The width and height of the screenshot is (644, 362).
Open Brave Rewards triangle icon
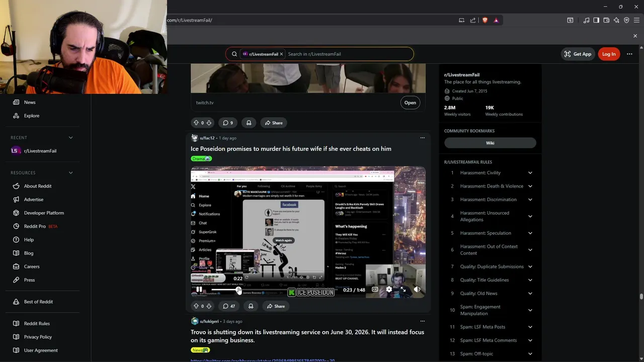click(496, 20)
